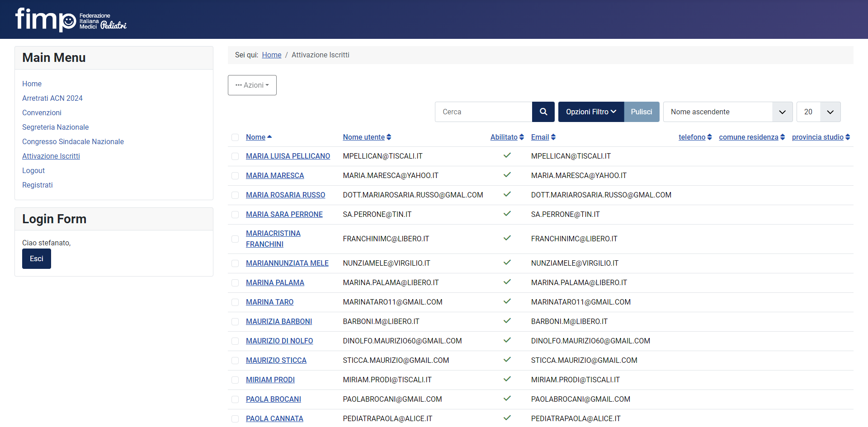Image resolution: width=868 pixels, height=427 pixels.
Task: Tick the select-all checkbox in table header
Action: pos(235,137)
